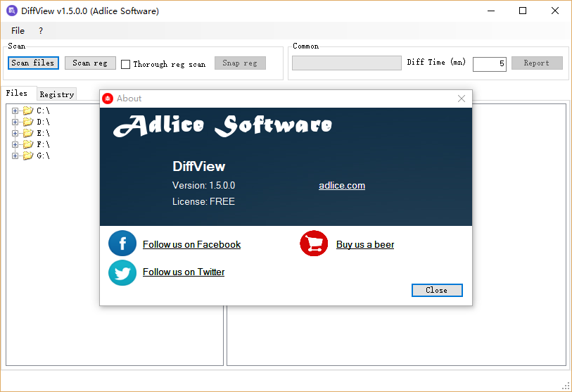
Task: Open the adlice.com link
Action: point(342,186)
